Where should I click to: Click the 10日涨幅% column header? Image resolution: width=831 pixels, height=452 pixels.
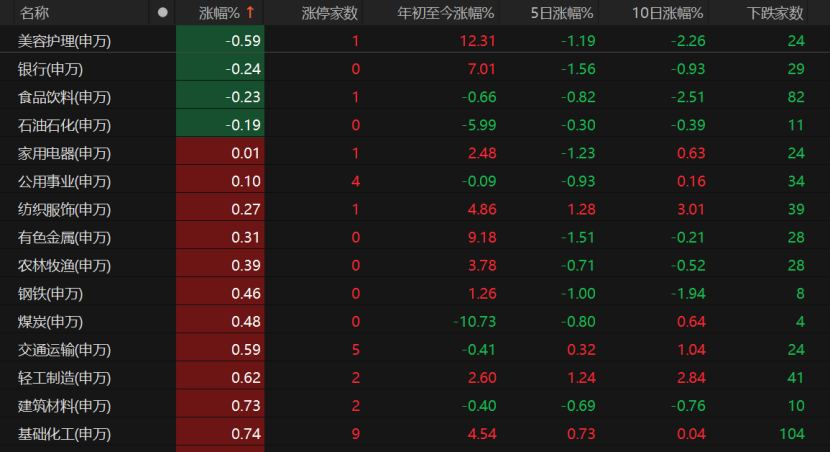coord(668,13)
